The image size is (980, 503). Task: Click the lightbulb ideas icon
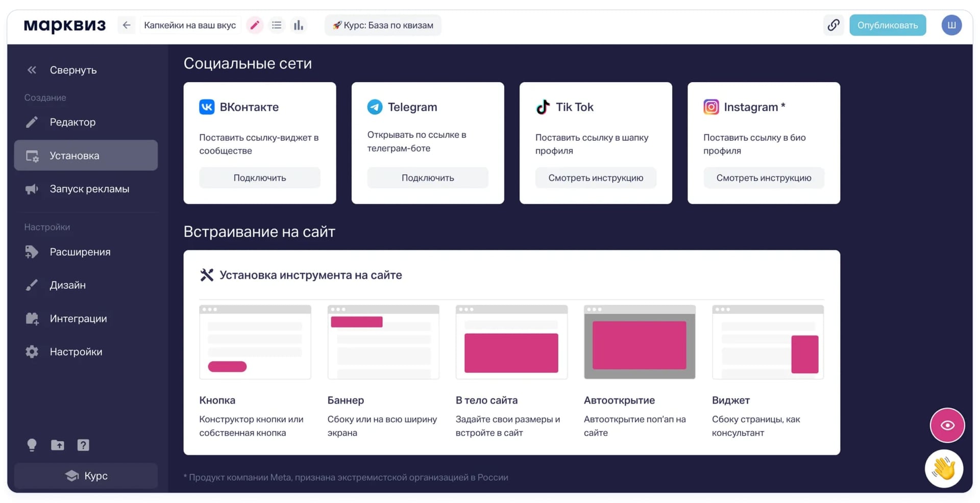32,445
